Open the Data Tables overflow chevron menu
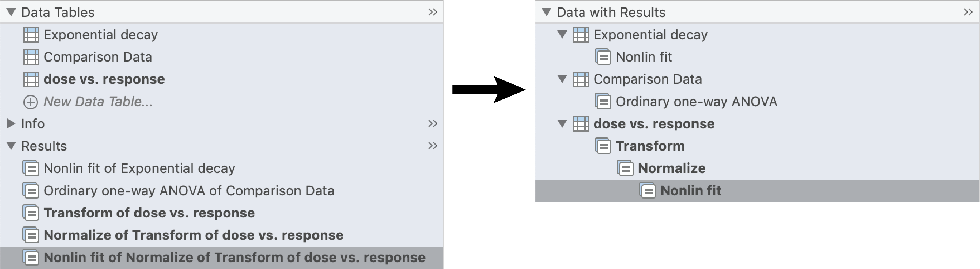The image size is (980, 269). pyautogui.click(x=432, y=12)
